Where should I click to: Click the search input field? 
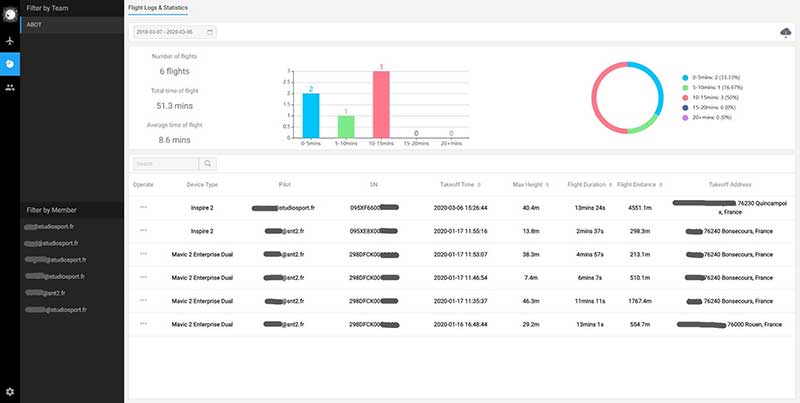pos(166,164)
